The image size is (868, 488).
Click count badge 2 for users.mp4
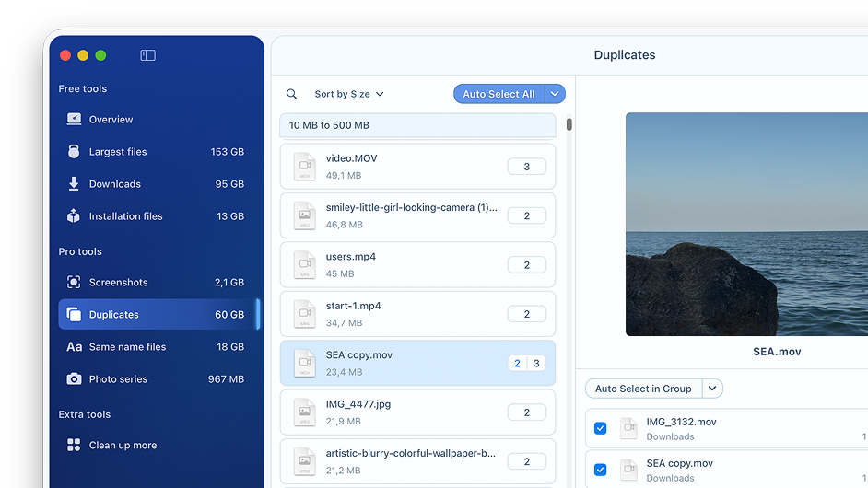pos(526,265)
